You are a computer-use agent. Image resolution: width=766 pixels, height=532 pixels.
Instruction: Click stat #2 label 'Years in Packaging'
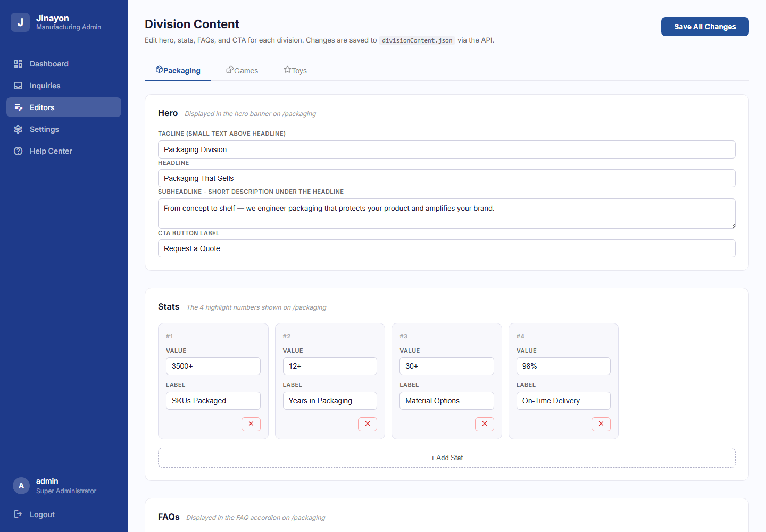pos(330,401)
